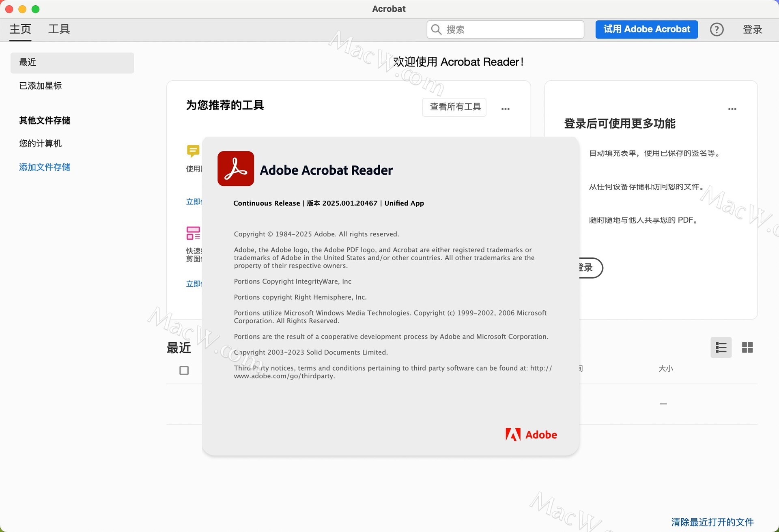Click the 登录 button on features card
Viewport: 779px width, 532px height.
pyautogui.click(x=590, y=268)
